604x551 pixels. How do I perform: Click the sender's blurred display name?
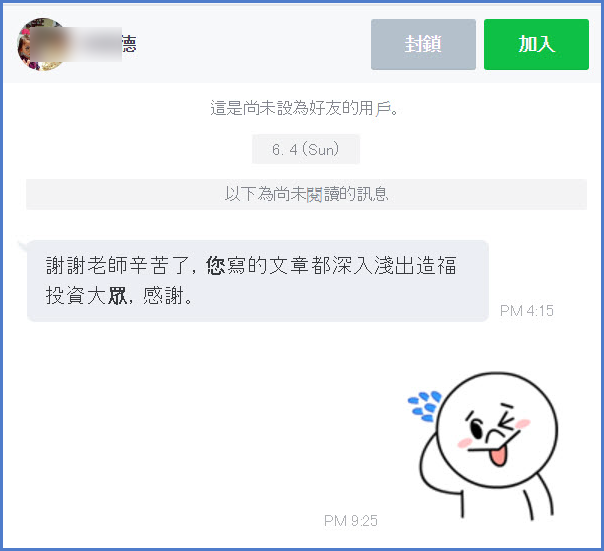pyautogui.click(x=76, y=44)
